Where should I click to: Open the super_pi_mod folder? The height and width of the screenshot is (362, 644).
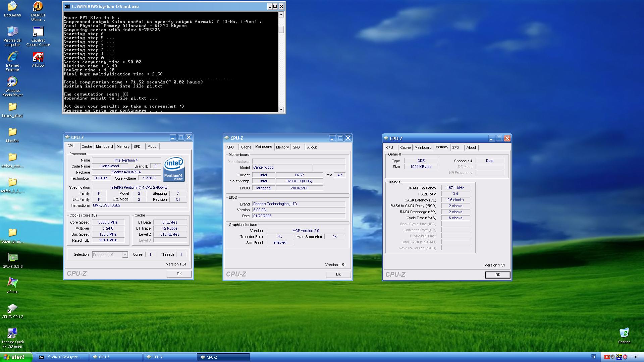12,235
